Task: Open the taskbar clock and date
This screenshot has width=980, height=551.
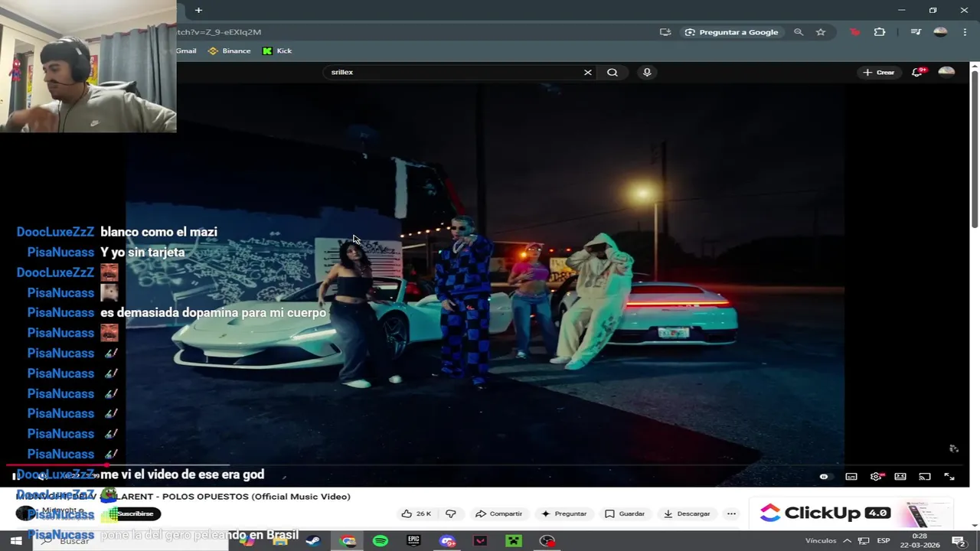Action: pyautogui.click(x=920, y=541)
